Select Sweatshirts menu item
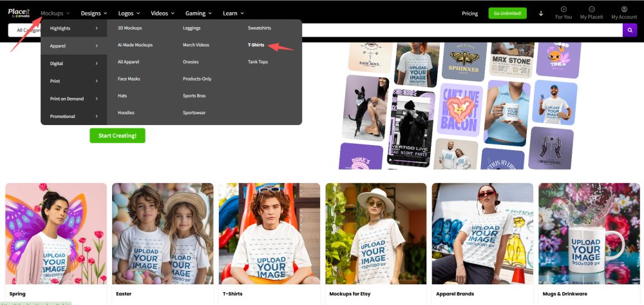 [260, 28]
